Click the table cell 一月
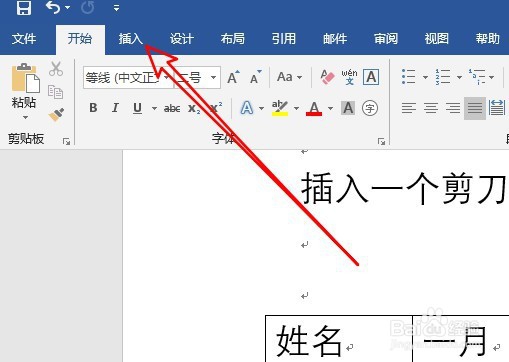This screenshot has width=509, height=362. 461,339
